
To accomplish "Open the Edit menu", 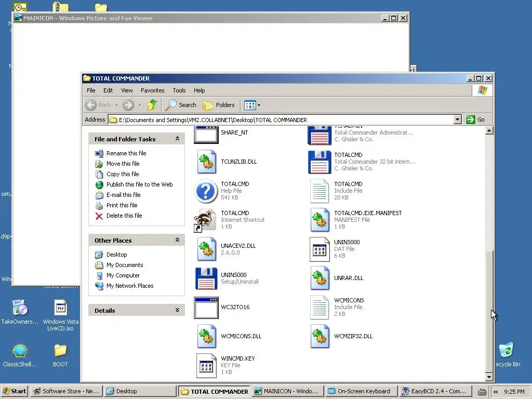I will pyautogui.click(x=108, y=90).
